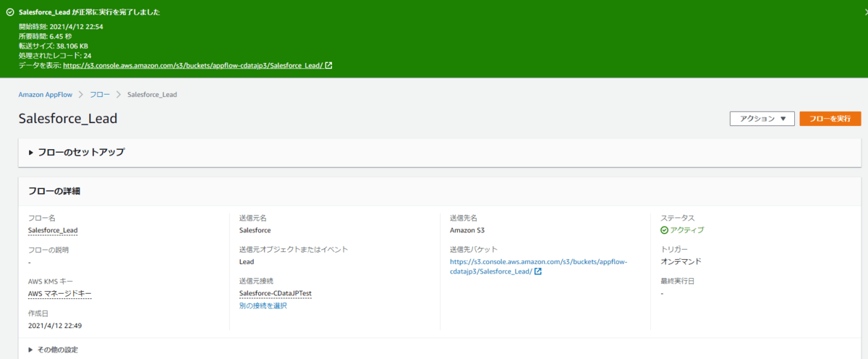Click the フローの説明 label
The height and width of the screenshot is (359, 868).
pos(48,250)
